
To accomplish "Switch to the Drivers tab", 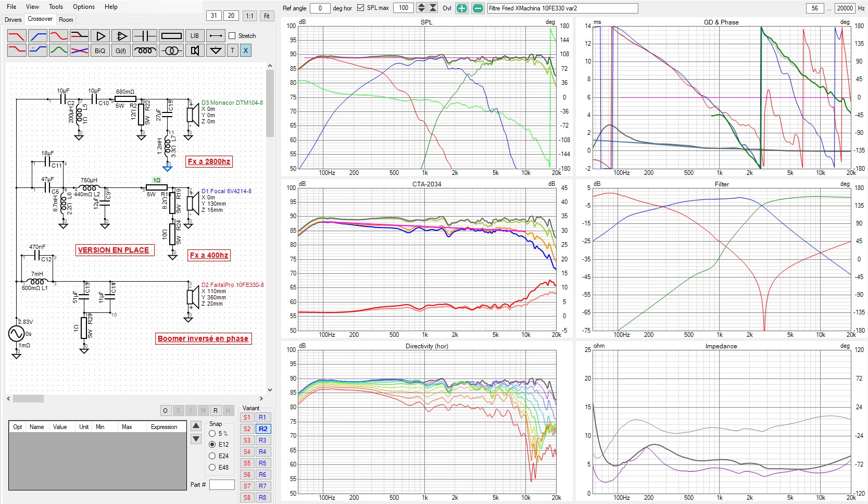I will [13, 20].
